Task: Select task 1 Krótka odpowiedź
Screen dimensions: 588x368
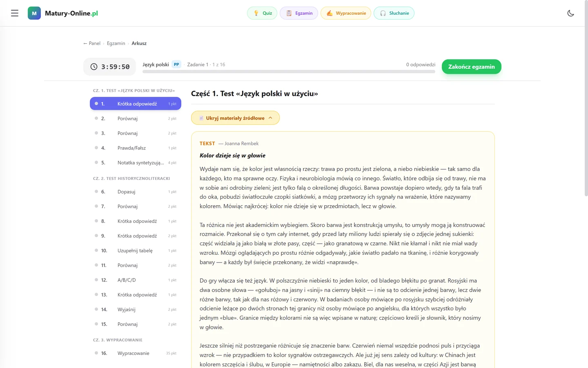Action: [x=136, y=103]
